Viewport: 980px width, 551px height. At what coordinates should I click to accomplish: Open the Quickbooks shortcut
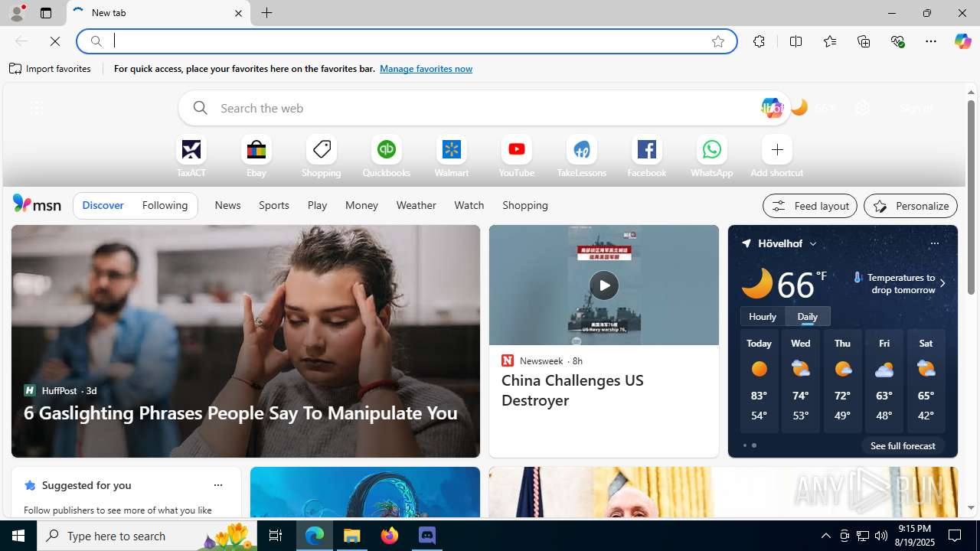click(x=386, y=156)
